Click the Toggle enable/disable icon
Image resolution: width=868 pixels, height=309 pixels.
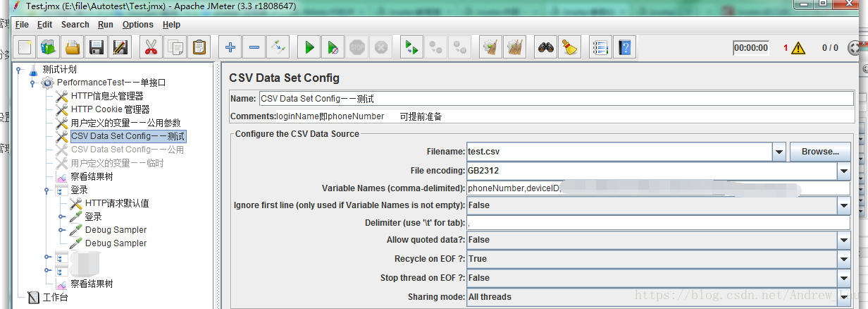pyautogui.click(x=279, y=47)
